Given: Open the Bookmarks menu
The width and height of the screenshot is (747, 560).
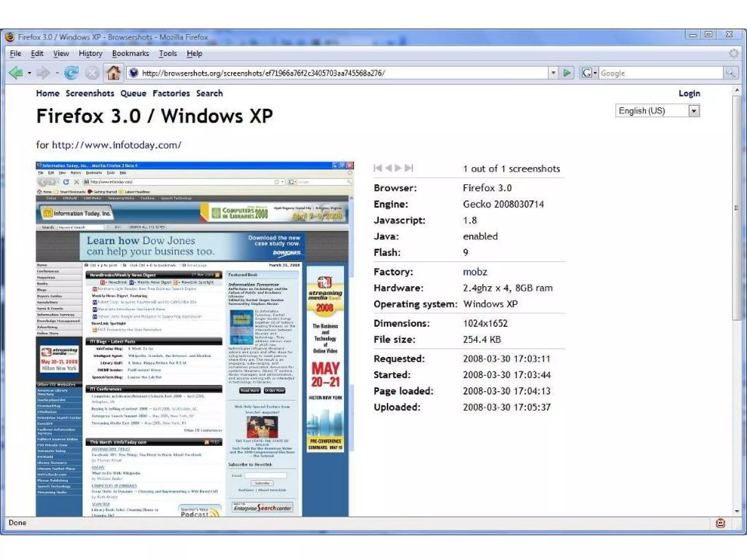Looking at the screenshot, I should [x=130, y=54].
